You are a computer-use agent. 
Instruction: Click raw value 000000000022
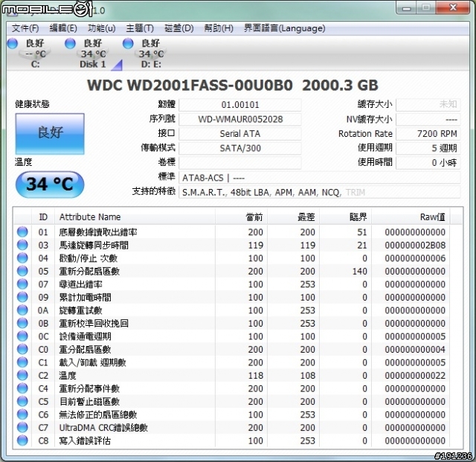pos(415,376)
